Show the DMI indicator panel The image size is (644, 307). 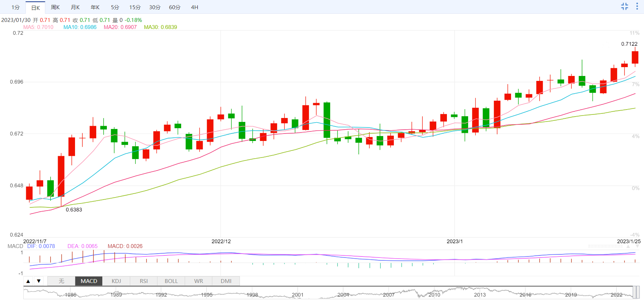226,281
